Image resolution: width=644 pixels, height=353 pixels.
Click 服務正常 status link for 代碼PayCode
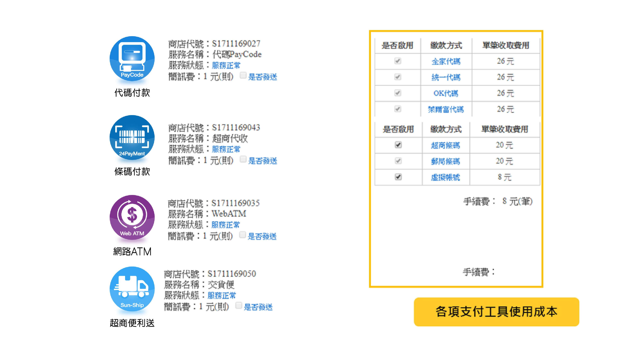coord(226,65)
